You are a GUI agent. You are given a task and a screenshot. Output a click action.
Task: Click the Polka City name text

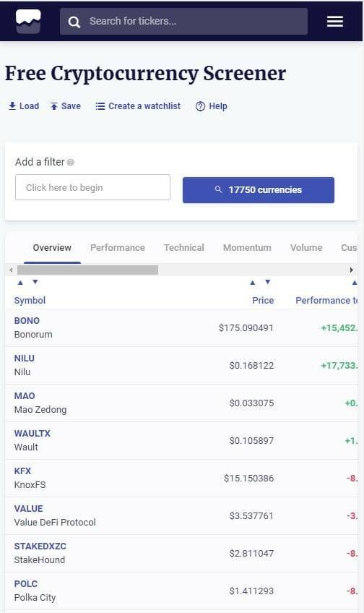(x=35, y=597)
